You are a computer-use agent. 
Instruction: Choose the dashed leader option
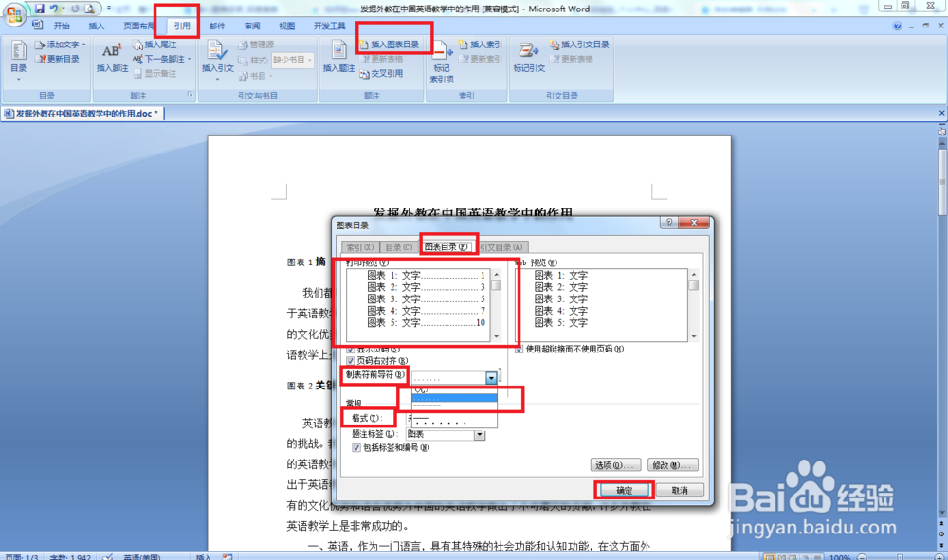[454, 406]
